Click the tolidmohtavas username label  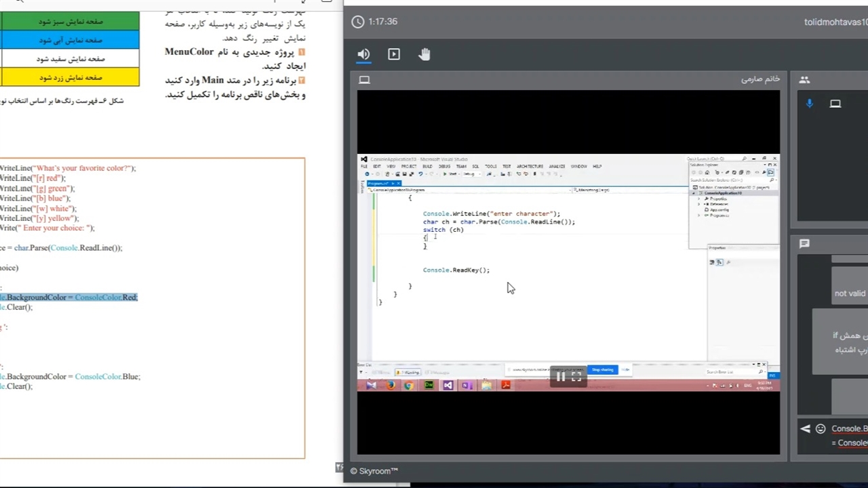(835, 22)
